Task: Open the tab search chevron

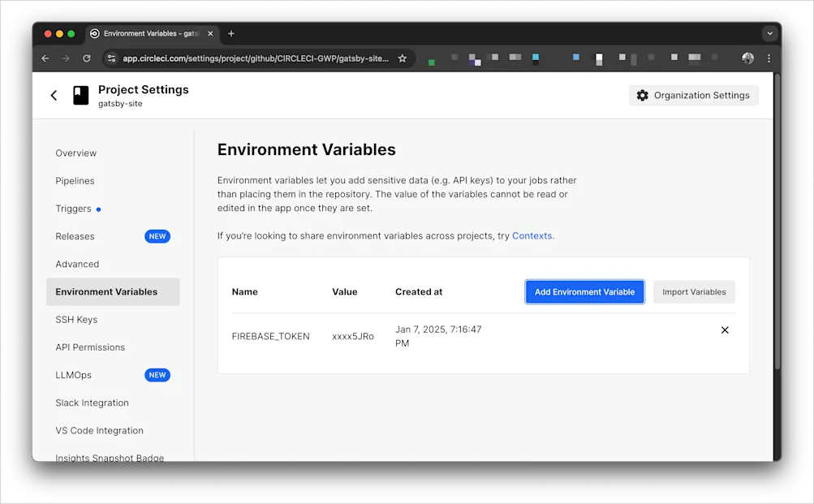Action: 769,33
